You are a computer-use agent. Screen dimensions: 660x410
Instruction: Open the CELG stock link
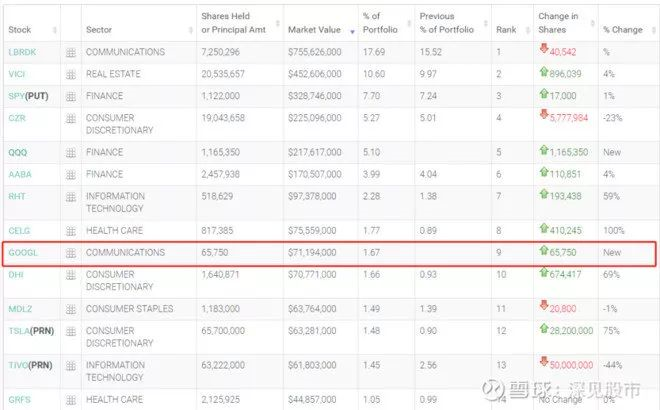tap(19, 231)
